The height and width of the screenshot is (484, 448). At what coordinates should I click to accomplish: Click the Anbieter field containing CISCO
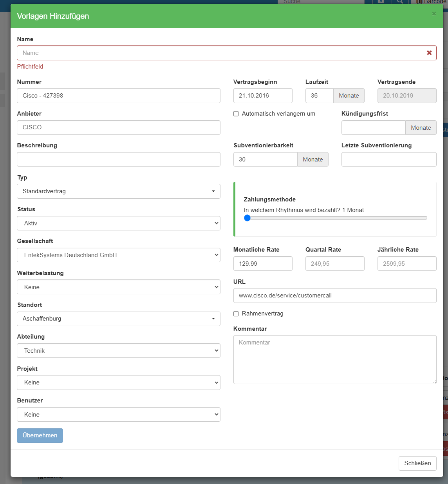click(119, 127)
